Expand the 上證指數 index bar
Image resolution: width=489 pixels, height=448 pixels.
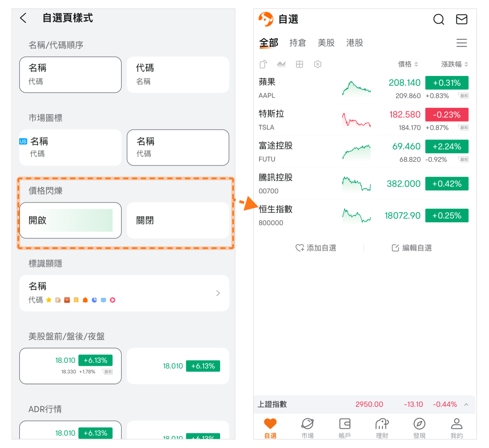[x=466, y=405]
